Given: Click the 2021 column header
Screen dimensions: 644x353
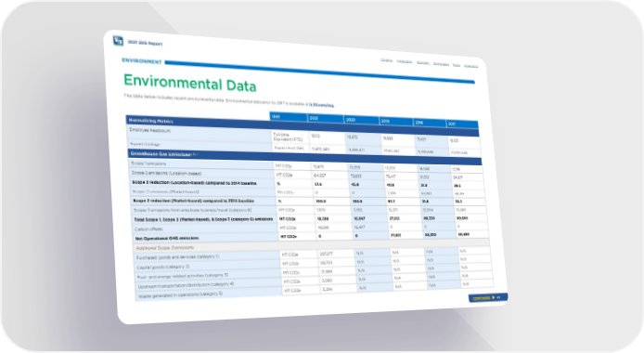Looking at the screenshot, I should pos(326,118).
